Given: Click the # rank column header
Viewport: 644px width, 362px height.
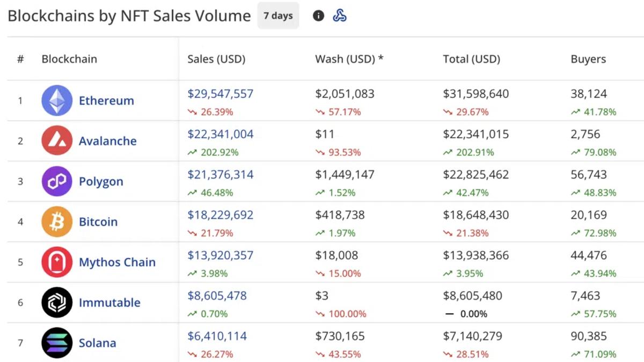Looking at the screenshot, I should tap(20, 59).
